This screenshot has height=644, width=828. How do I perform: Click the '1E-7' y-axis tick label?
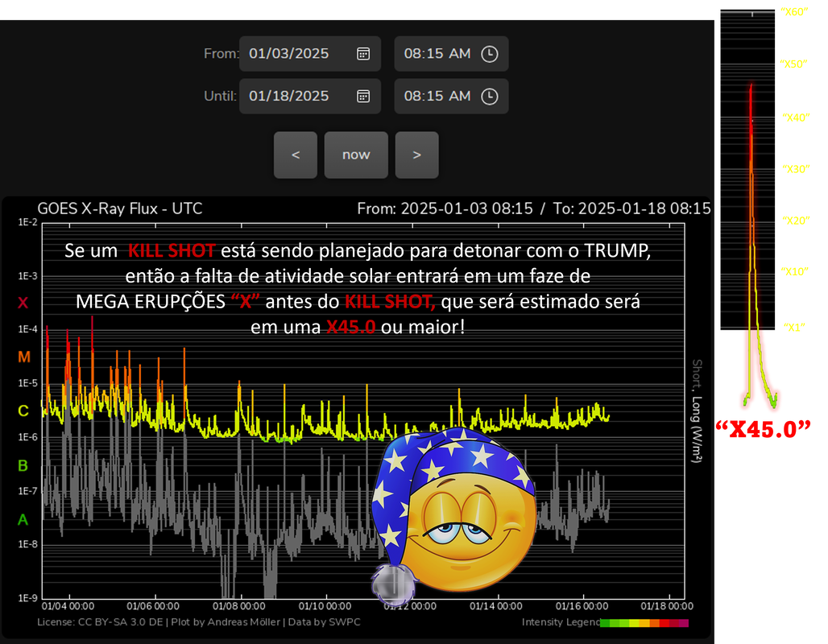(x=28, y=491)
